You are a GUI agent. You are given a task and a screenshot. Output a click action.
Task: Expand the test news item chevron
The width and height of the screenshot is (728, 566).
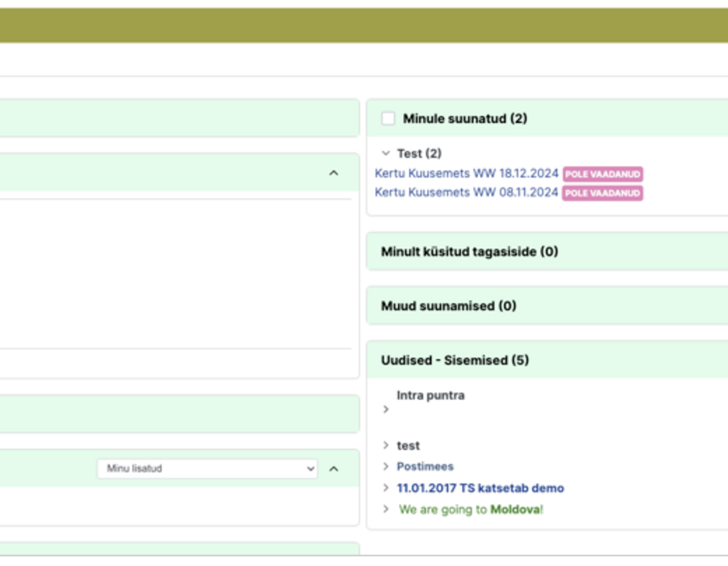[385, 446]
